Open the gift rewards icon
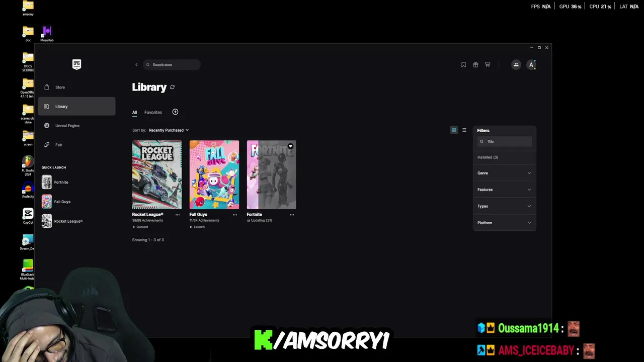Image resolution: width=644 pixels, height=362 pixels. [x=475, y=65]
